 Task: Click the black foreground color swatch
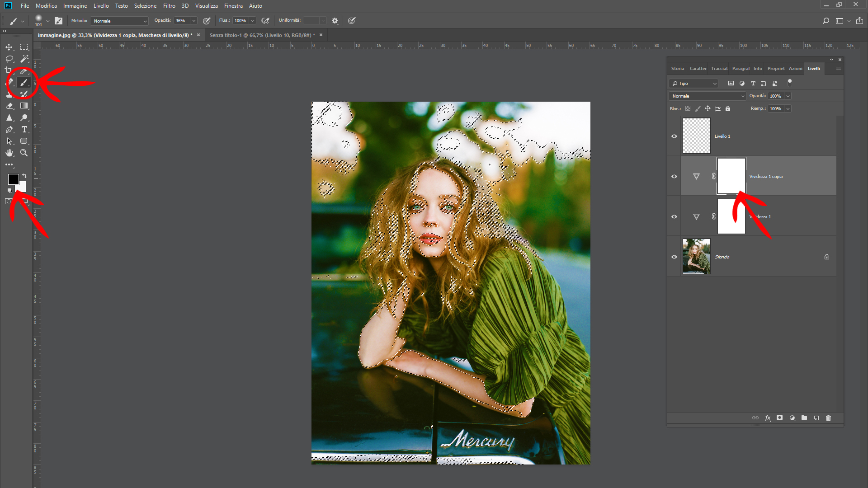13,179
